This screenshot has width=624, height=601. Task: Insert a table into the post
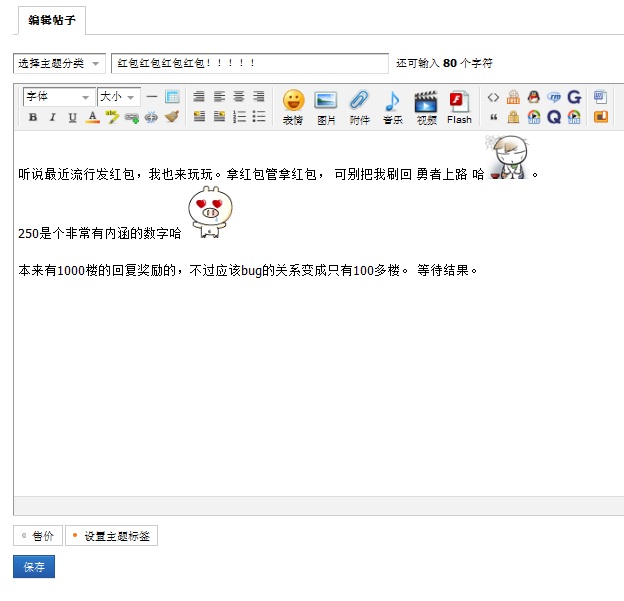tap(172, 97)
